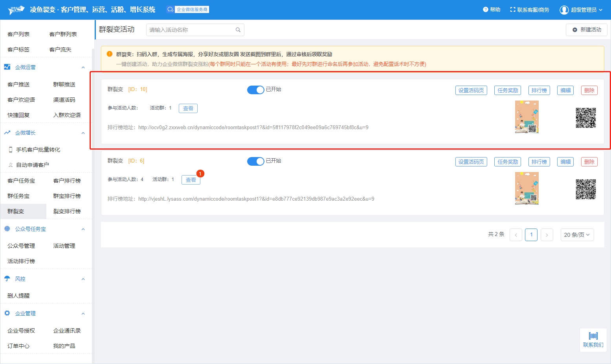
Task: Click the contact customer service icon
Action: point(512,9)
